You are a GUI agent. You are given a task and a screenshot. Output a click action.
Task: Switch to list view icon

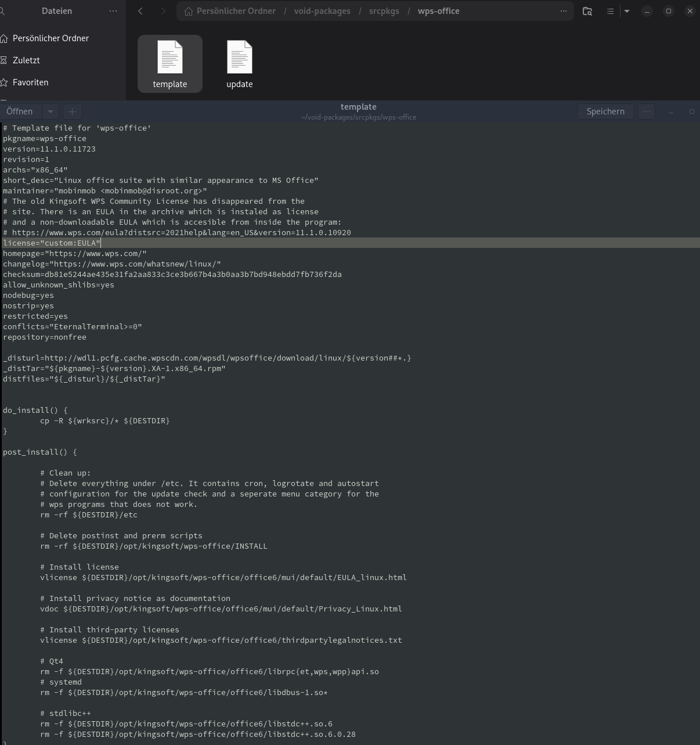(x=610, y=11)
